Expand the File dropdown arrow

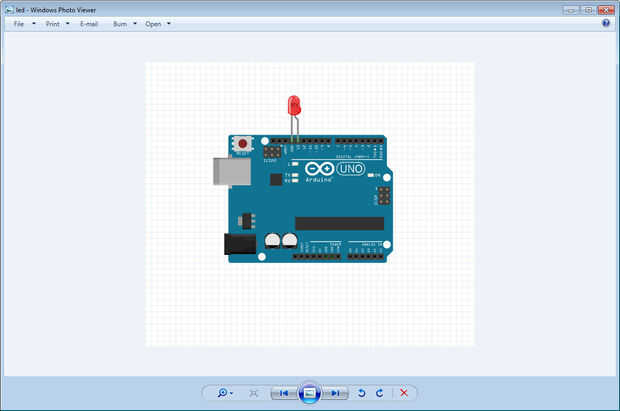pos(34,24)
